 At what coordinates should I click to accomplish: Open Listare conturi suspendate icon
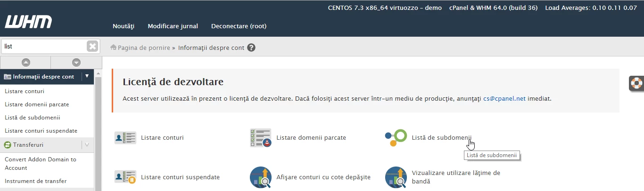(x=125, y=177)
